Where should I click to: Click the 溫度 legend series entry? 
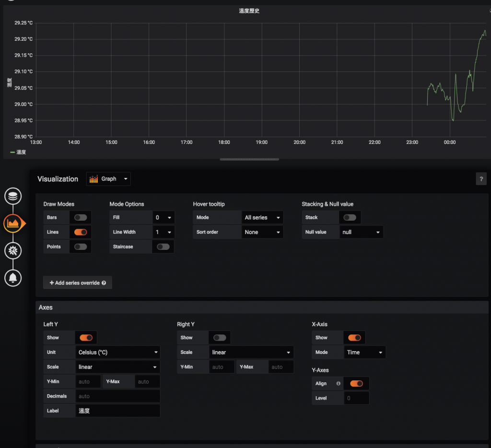[18, 152]
